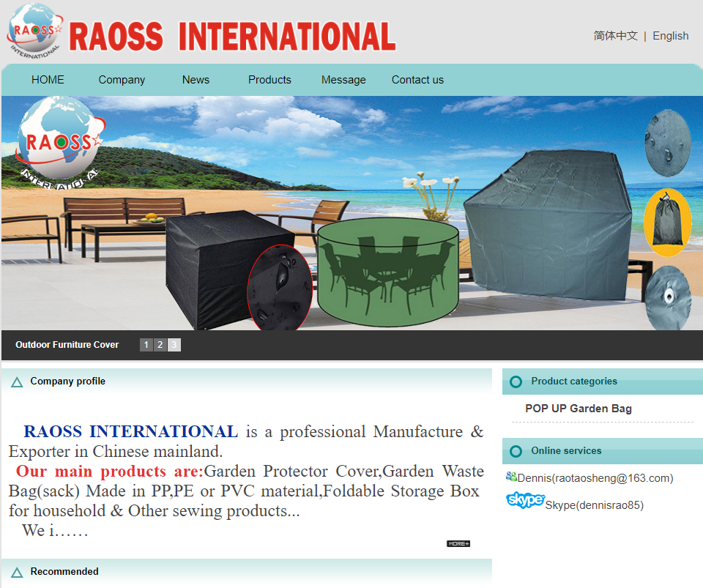Viewport: 703px width, 588px height.
Task: Select banner slide 1
Action: pyautogui.click(x=146, y=344)
